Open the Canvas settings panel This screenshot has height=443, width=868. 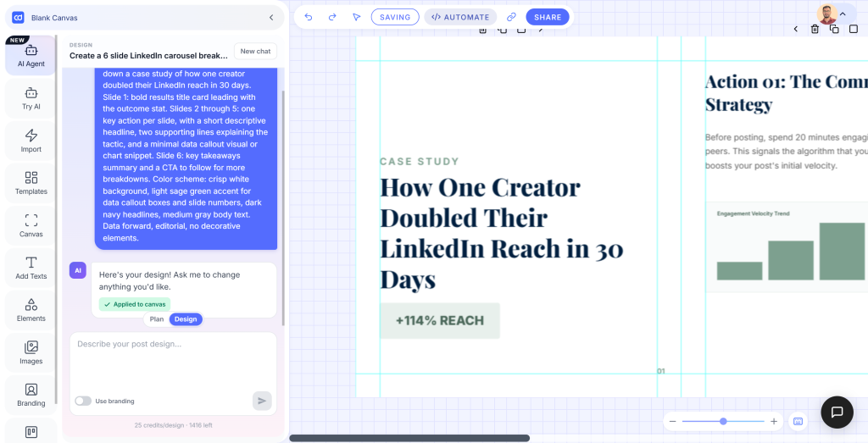coord(31,225)
